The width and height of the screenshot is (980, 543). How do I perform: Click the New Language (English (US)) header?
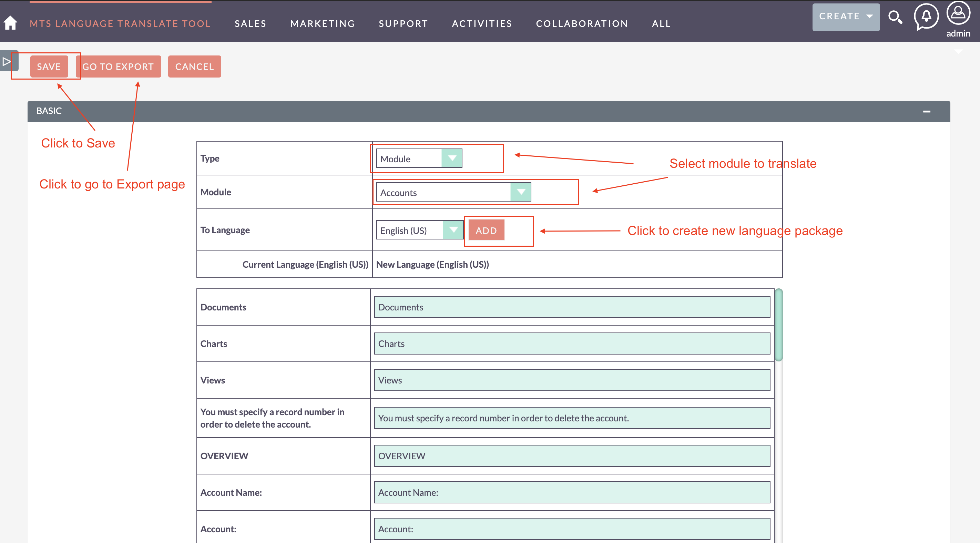432,265
